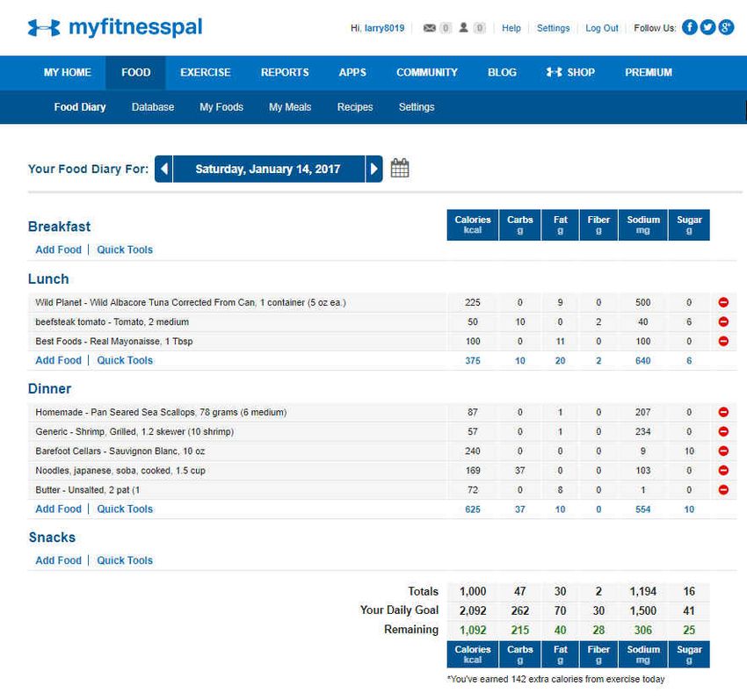Go to the Exercise tab
Image resolution: width=747 pixels, height=700 pixels.
point(206,73)
